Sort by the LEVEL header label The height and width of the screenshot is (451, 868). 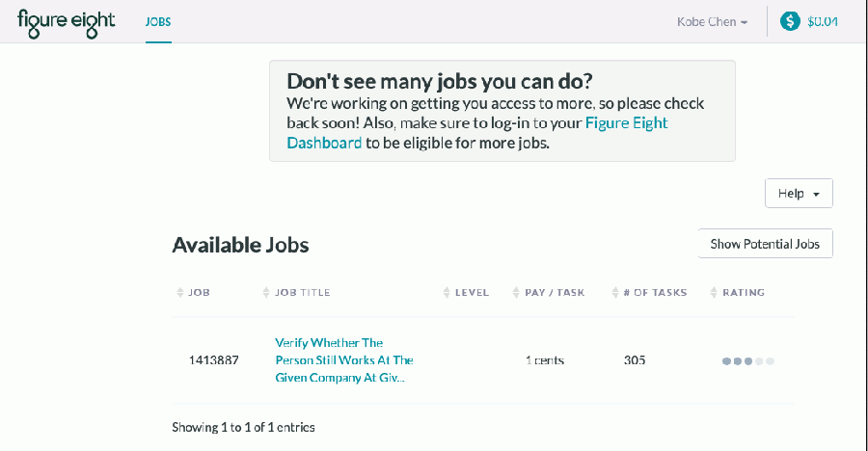(x=473, y=293)
